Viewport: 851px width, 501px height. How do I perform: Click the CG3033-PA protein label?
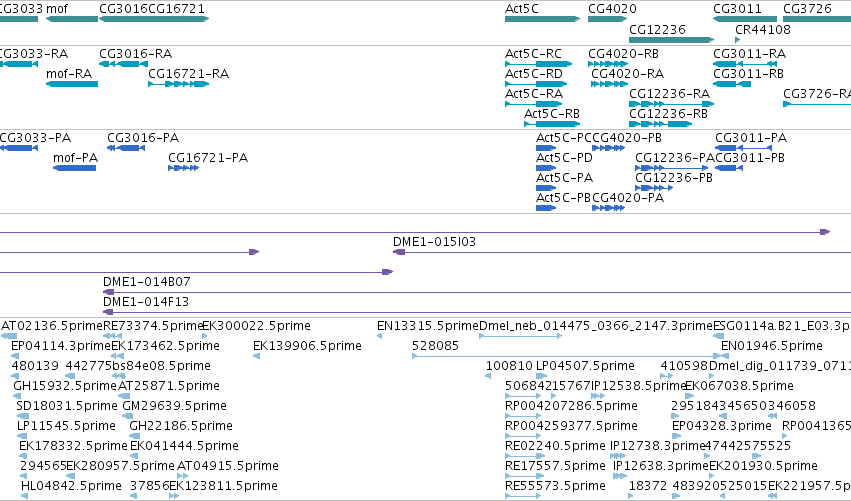36,138
